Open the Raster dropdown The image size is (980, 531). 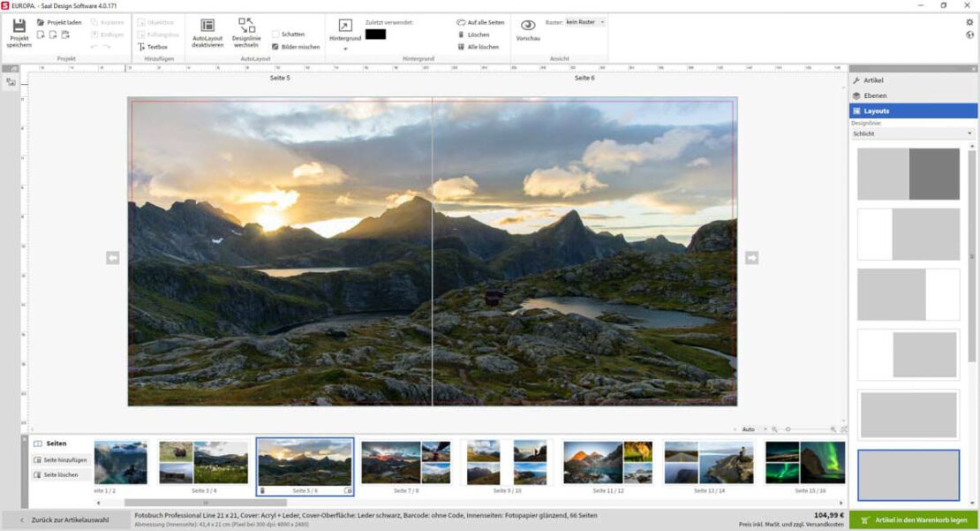pos(585,22)
